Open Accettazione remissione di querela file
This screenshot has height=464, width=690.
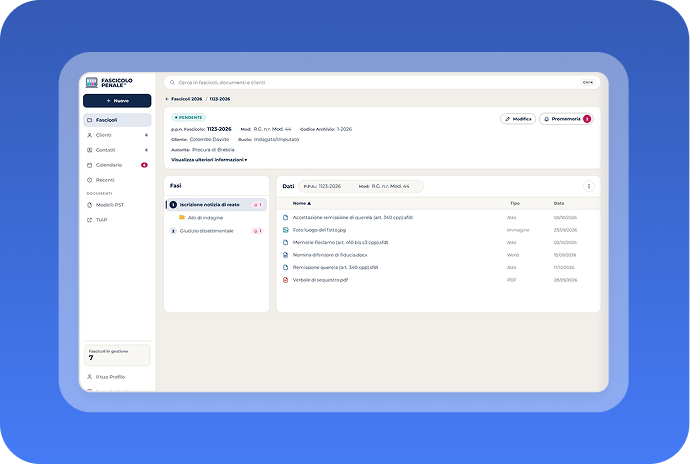tap(353, 217)
